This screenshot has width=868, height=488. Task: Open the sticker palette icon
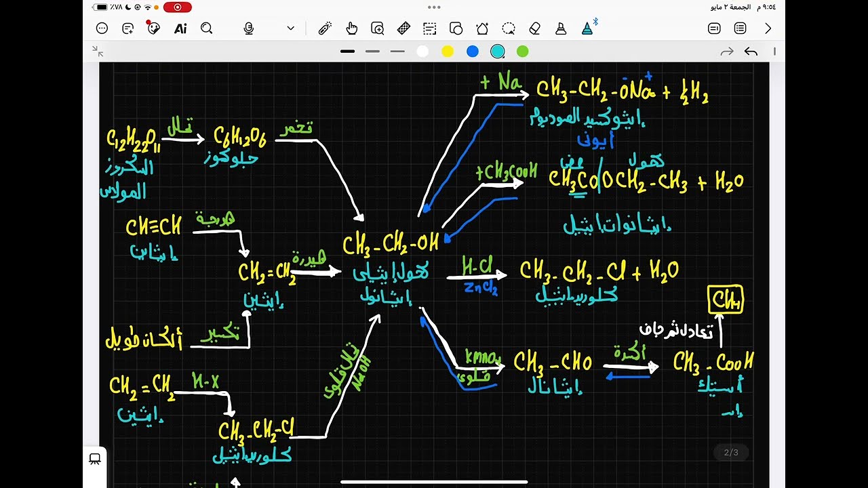[x=153, y=28]
